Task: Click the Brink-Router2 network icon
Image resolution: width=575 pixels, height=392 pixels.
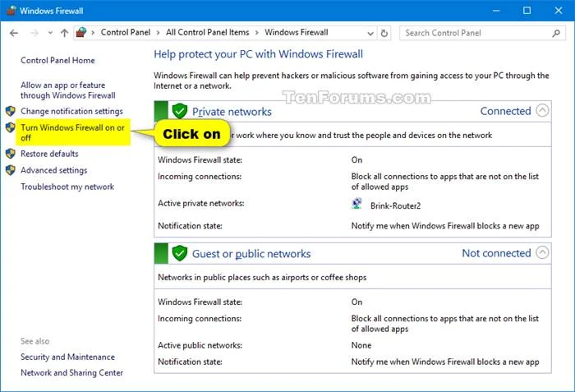Action: (x=356, y=204)
